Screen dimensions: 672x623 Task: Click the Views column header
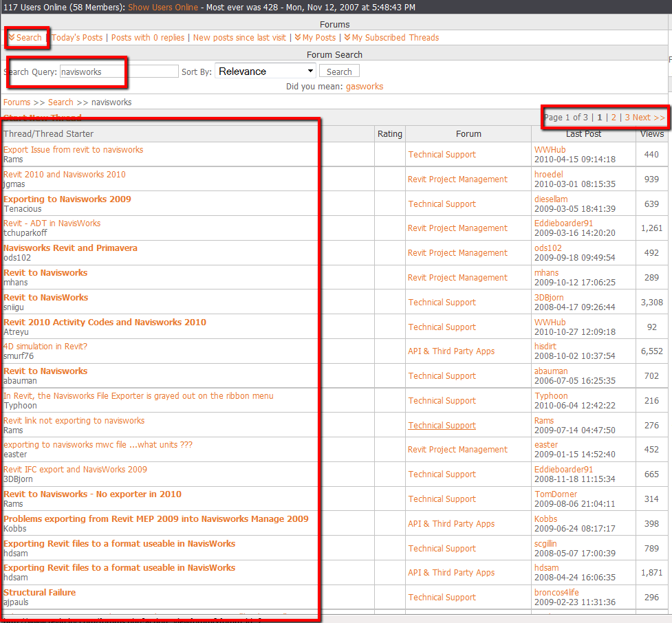click(652, 133)
